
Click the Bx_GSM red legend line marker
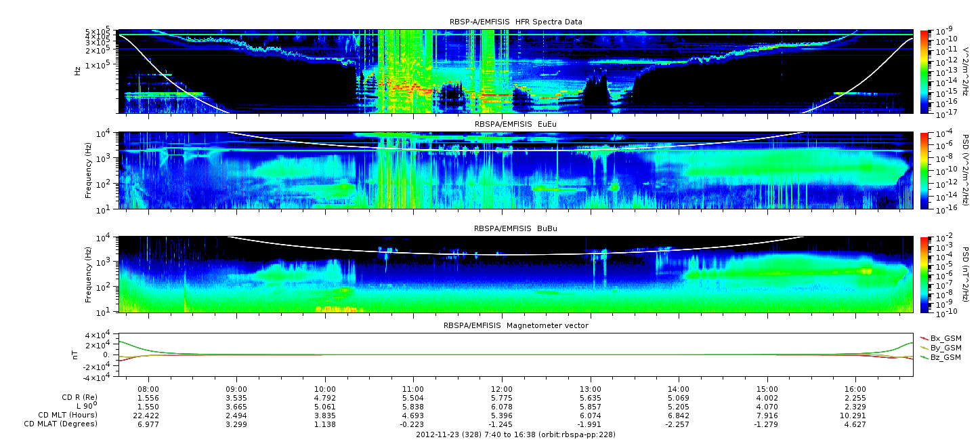tap(924, 338)
